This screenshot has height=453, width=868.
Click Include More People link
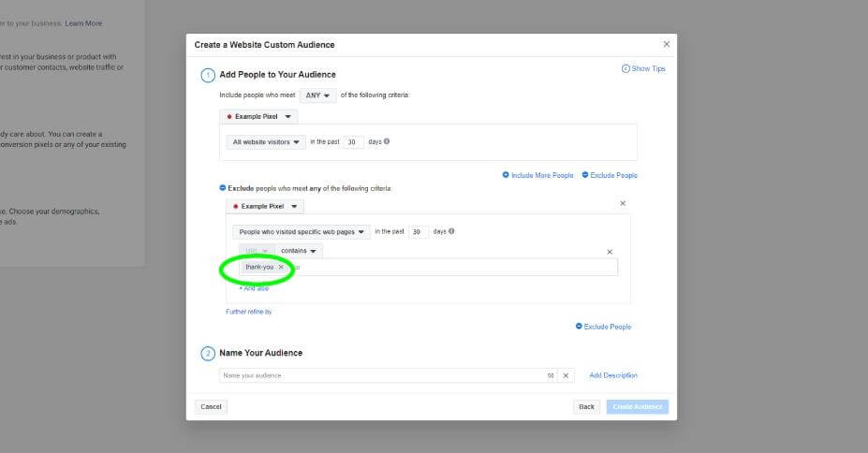coord(537,175)
